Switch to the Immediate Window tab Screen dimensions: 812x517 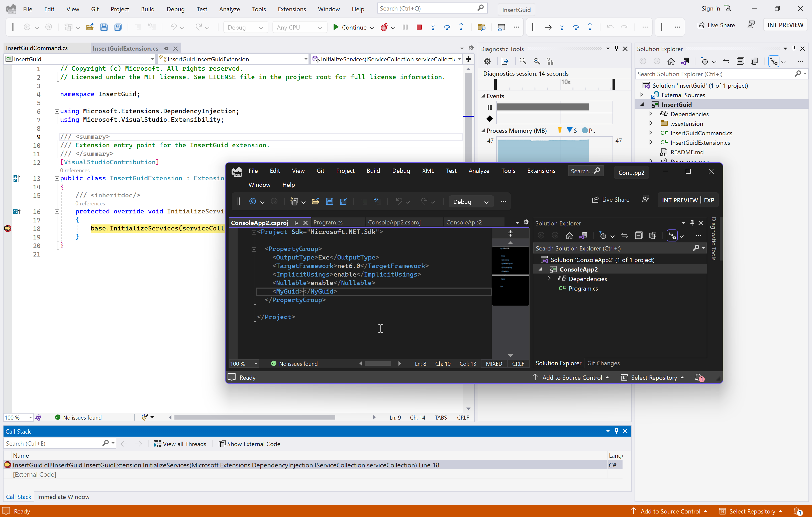click(63, 497)
